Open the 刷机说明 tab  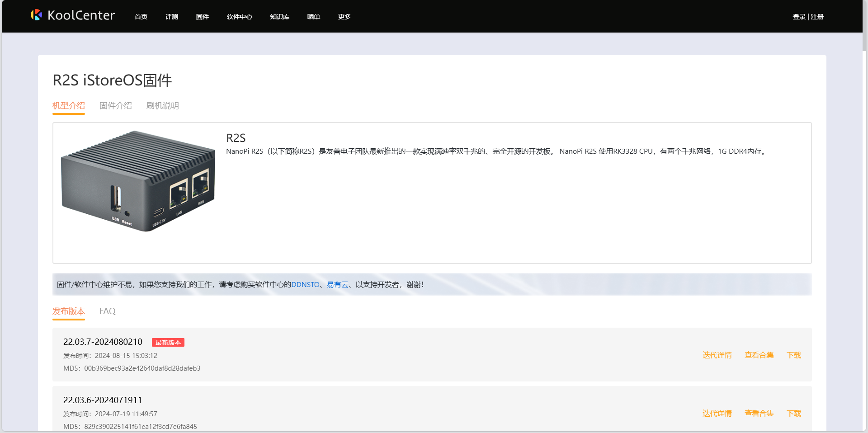coord(163,105)
